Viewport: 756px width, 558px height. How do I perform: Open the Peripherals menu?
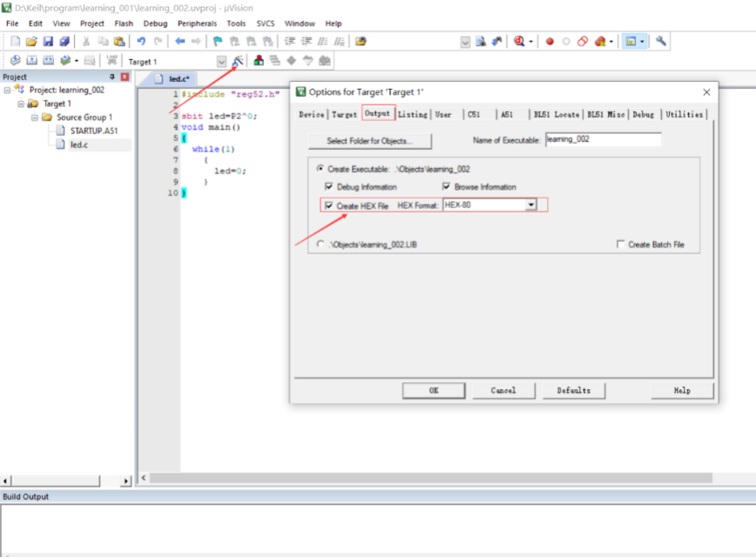197,24
